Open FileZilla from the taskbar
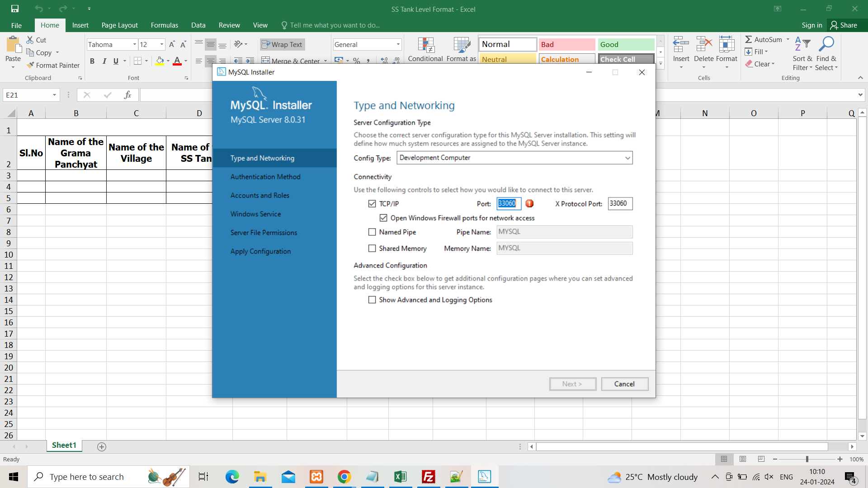 pos(428,477)
